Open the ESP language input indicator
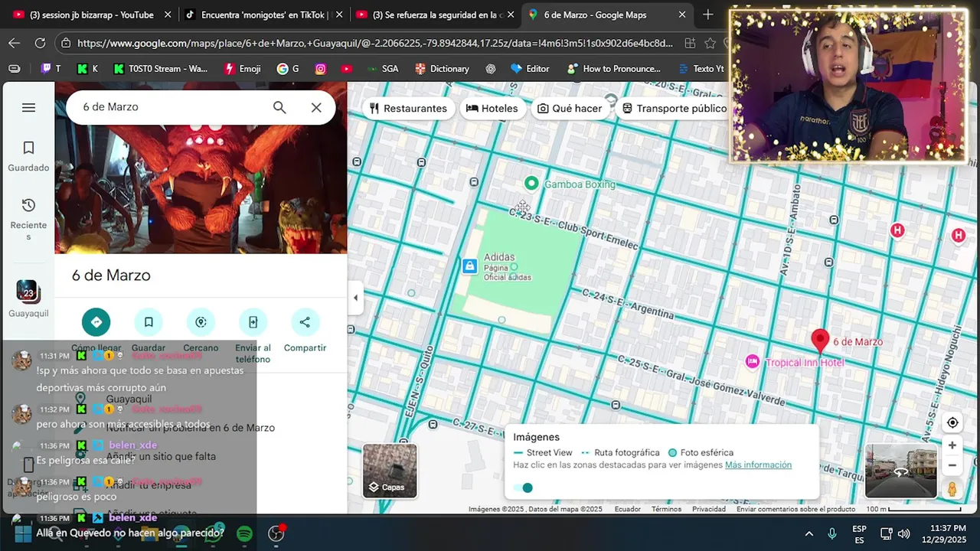The height and width of the screenshot is (551, 980). pos(859,533)
